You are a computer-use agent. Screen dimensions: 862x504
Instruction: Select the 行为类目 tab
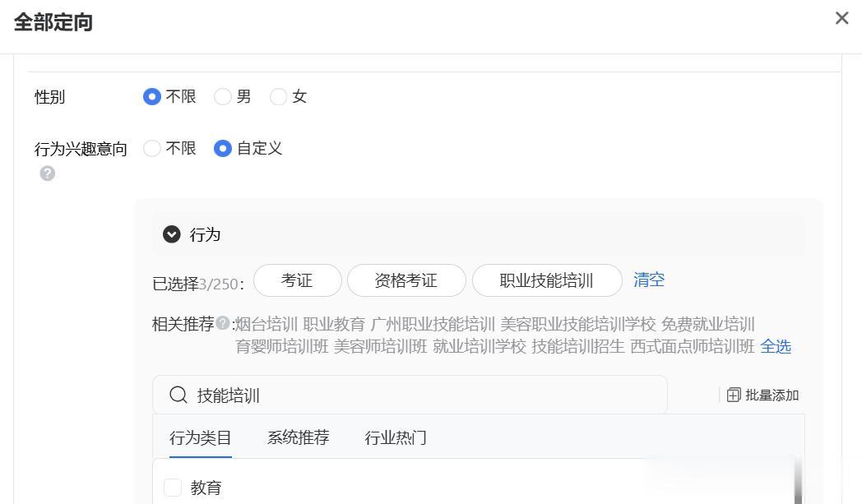(x=201, y=437)
